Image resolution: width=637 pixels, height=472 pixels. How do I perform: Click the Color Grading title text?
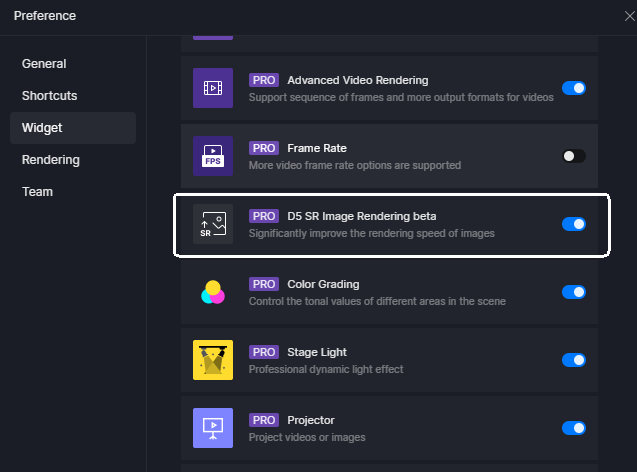(323, 284)
